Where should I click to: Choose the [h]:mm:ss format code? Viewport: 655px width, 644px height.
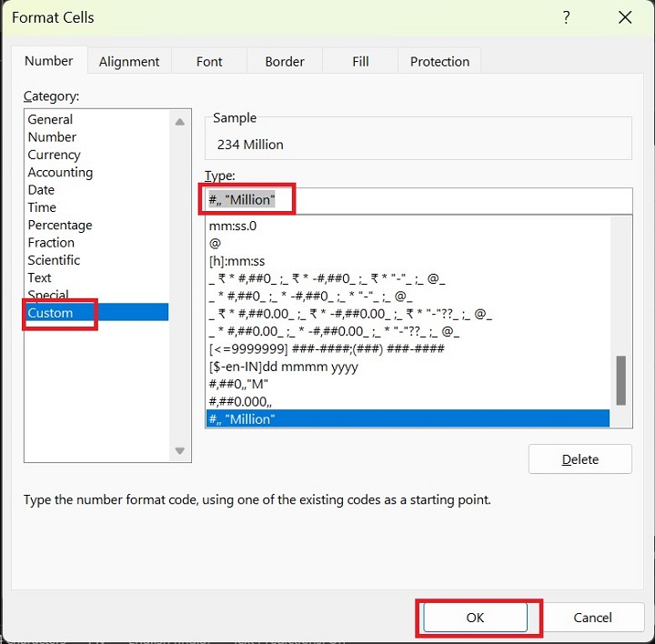click(x=237, y=261)
